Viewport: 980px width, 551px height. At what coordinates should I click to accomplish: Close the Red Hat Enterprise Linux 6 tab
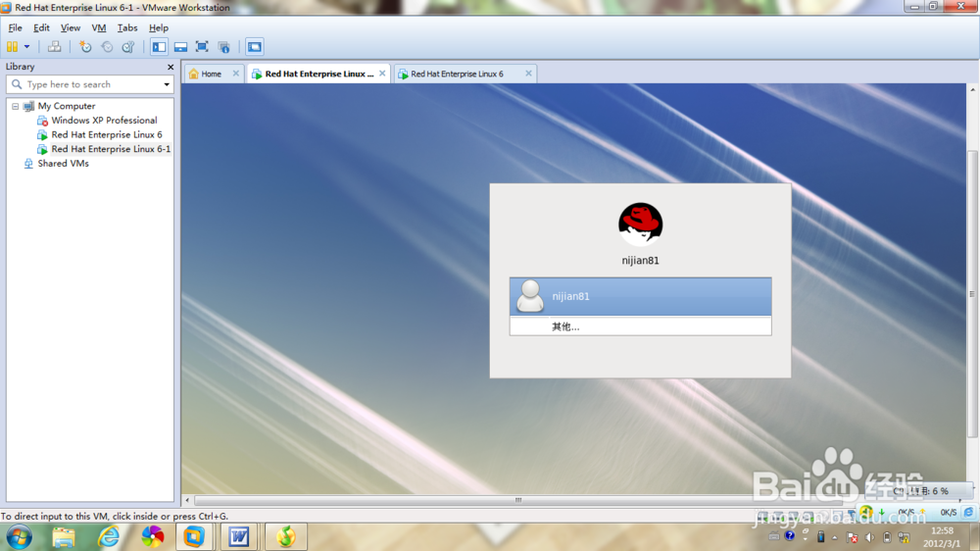(x=528, y=74)
